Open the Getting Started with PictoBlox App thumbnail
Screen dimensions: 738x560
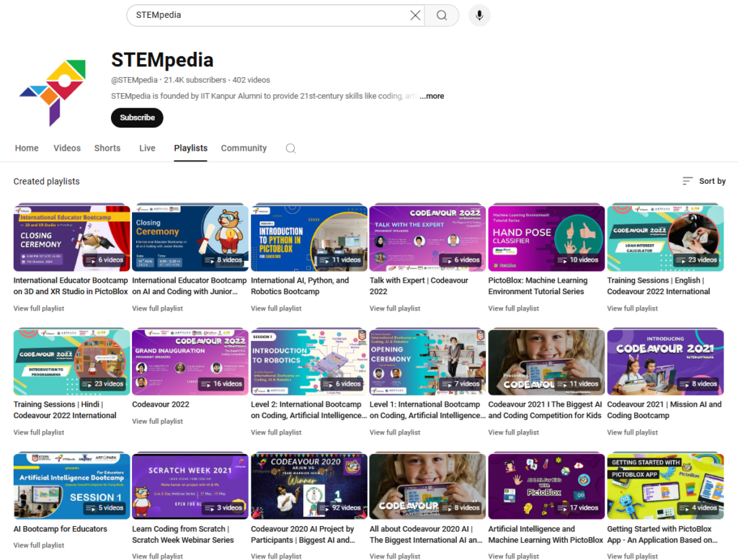(665, 486)
